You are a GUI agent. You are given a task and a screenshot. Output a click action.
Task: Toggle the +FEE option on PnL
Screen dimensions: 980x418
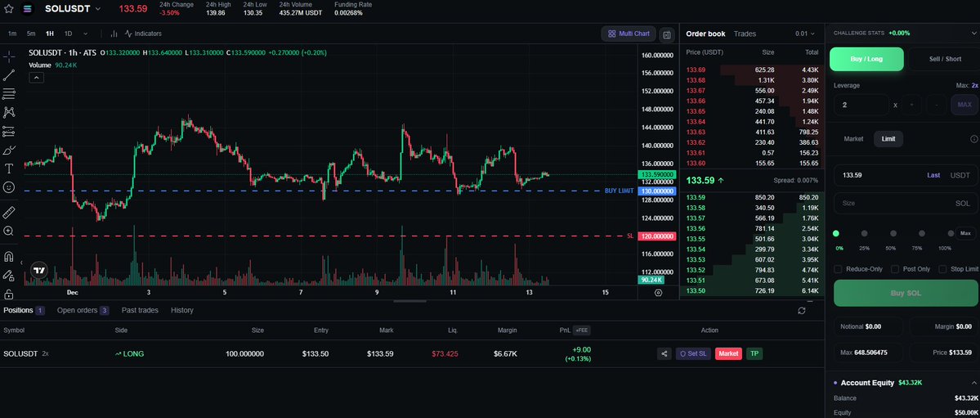click(x=581, y=330)
